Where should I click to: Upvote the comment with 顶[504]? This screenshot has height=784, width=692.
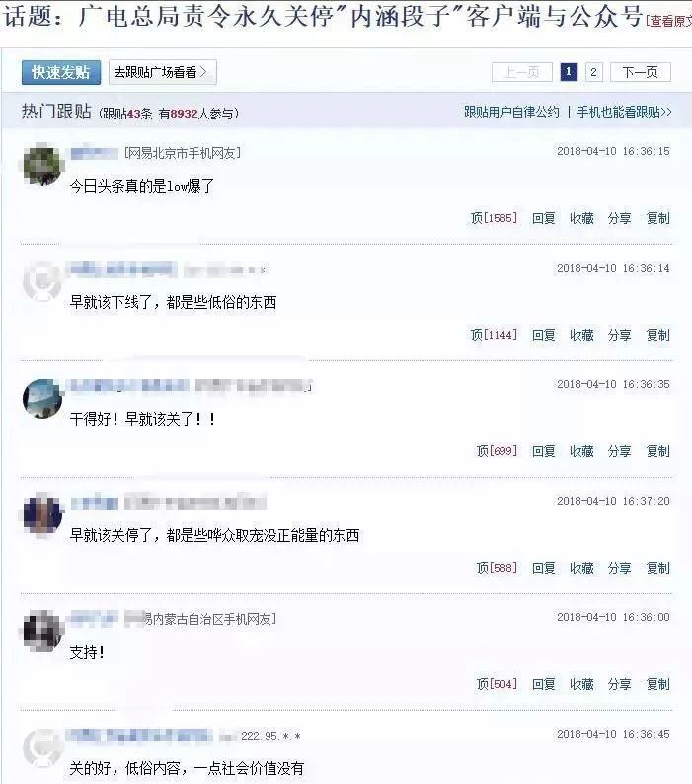(x=497, y=684)
